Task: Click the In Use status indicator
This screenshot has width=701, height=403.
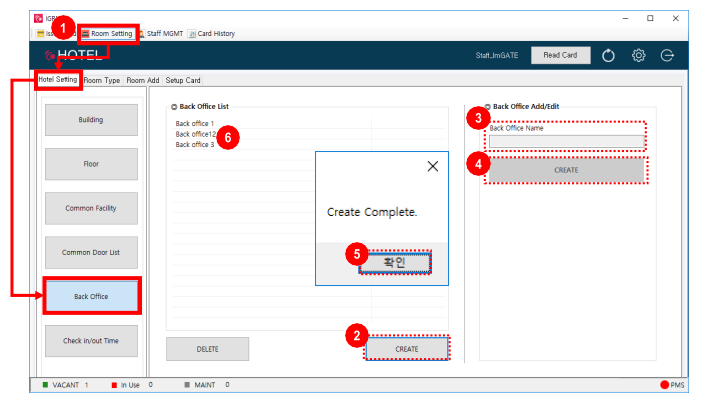Action: click(131, 385)
